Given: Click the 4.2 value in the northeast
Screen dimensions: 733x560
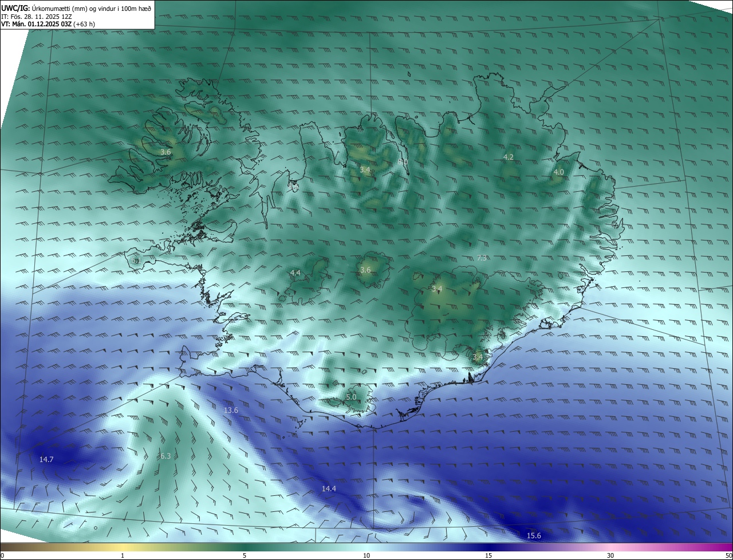Looking at the screenshot, I should [x=509, y=157].
